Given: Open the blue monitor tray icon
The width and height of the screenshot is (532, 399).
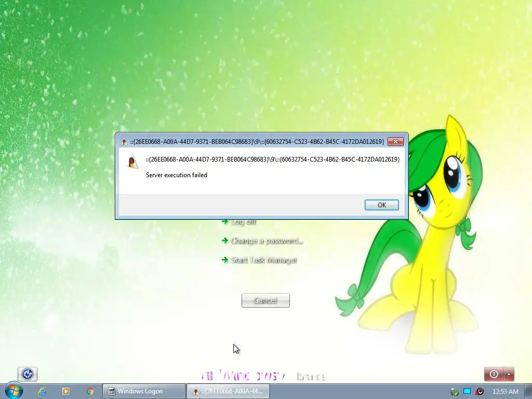Looking at the screenshot, I should tap(467, 391).
